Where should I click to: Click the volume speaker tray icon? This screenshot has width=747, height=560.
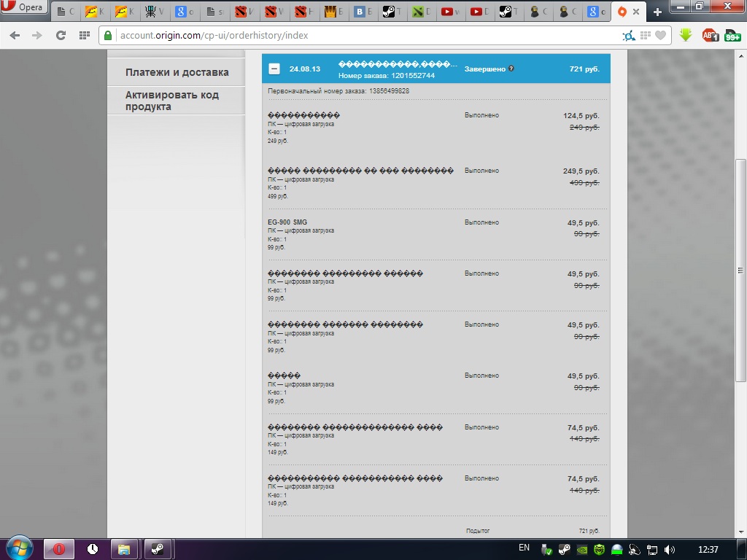pyautogui.click(x=670, y=550)
